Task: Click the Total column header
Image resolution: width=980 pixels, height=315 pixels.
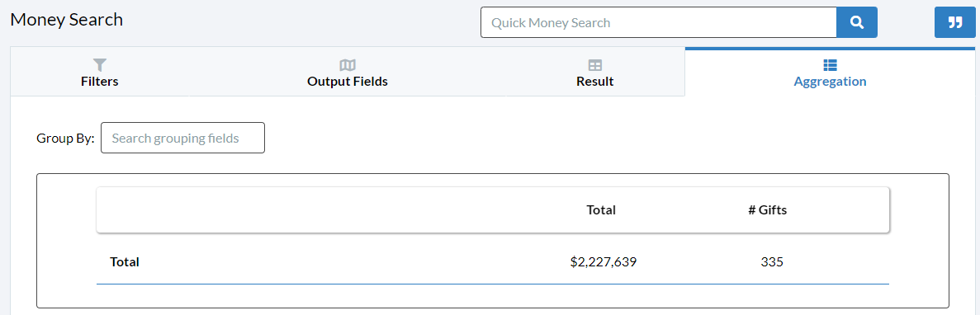Action: [601, 210]
